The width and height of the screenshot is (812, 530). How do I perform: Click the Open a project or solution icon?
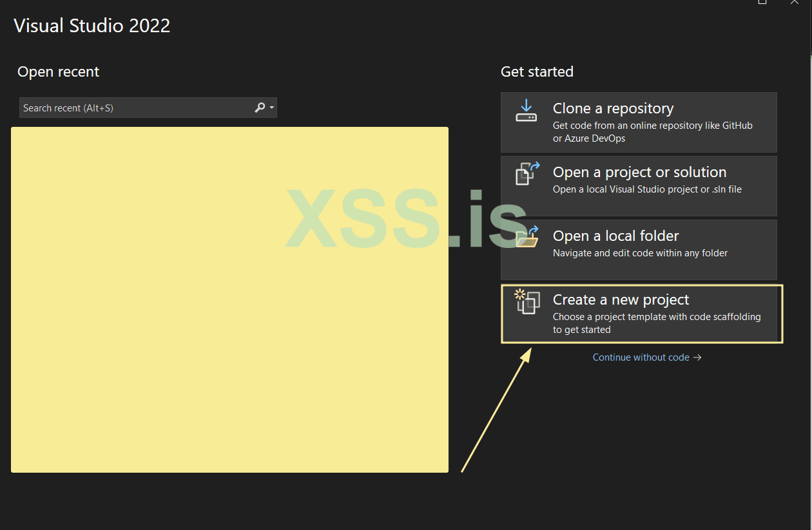pos(527,173)
